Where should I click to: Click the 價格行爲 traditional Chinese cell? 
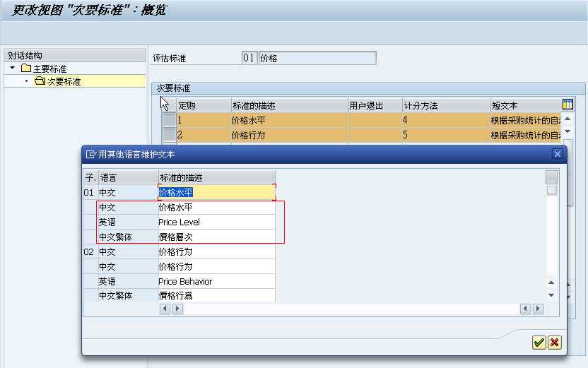pos(217,296)
